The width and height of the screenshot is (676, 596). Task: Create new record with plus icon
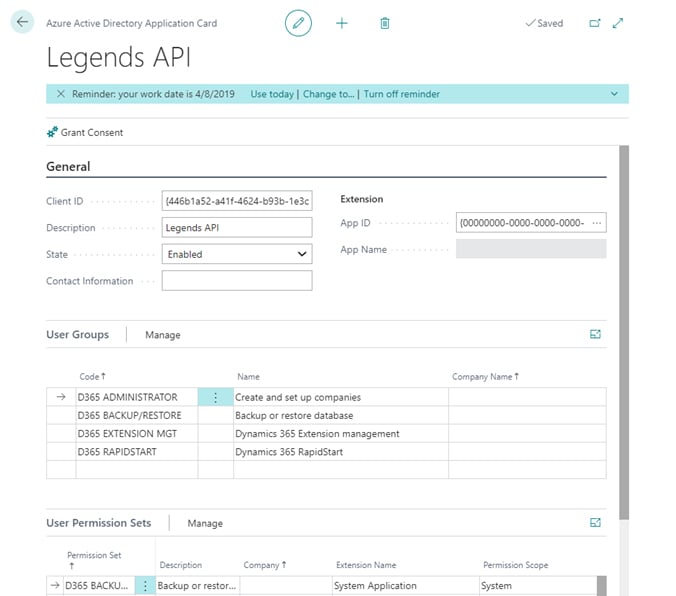341,23
